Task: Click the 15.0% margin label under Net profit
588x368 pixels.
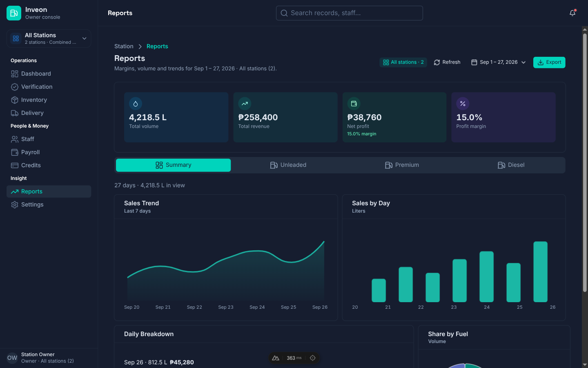Action: coord(362,134)
